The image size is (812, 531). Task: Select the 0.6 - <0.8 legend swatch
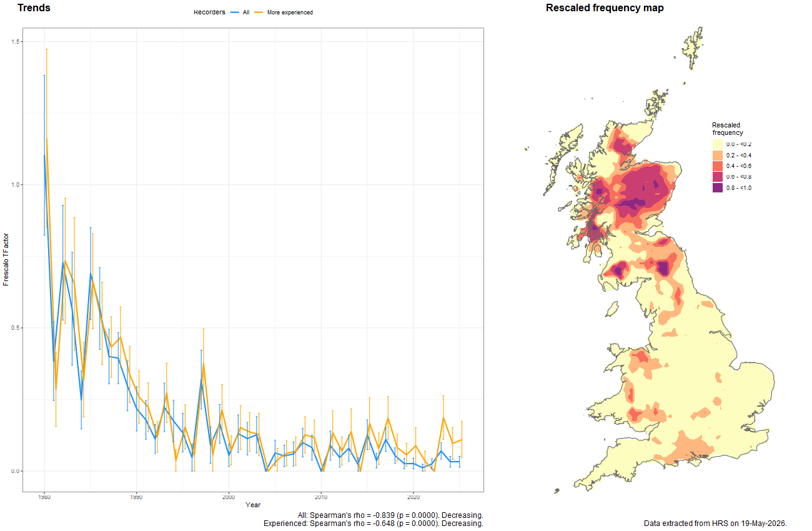(x=718, y=177)
